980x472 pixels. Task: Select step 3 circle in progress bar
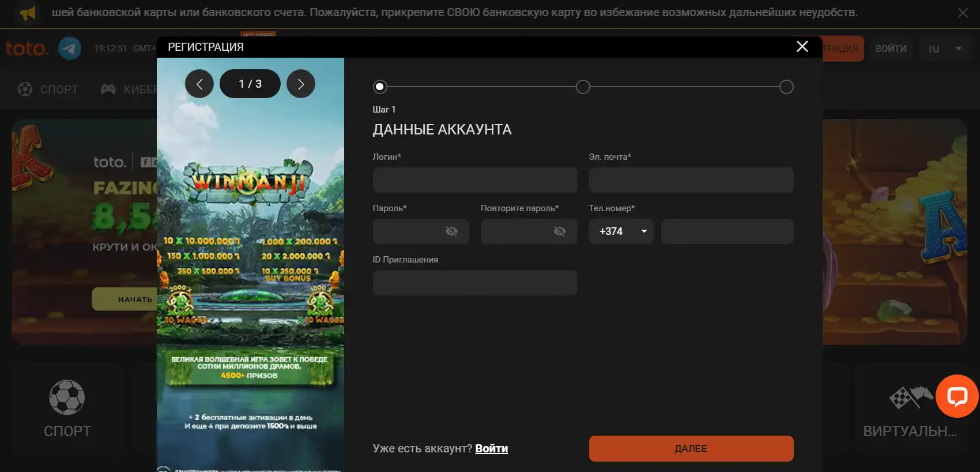[x=786, y=87]
